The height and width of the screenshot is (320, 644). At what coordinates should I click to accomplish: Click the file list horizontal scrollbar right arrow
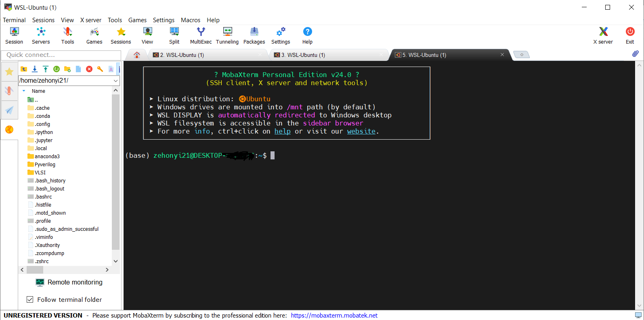tap(107, 270)
